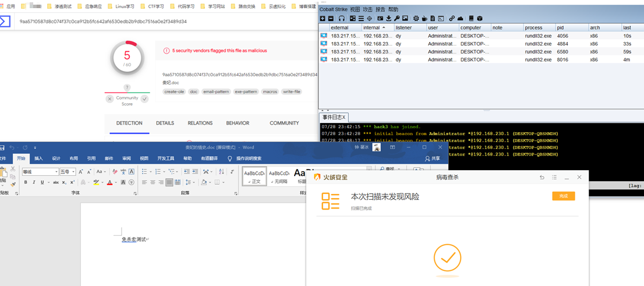Open highlight color dropdown arrow

click(x=102, y=182)
